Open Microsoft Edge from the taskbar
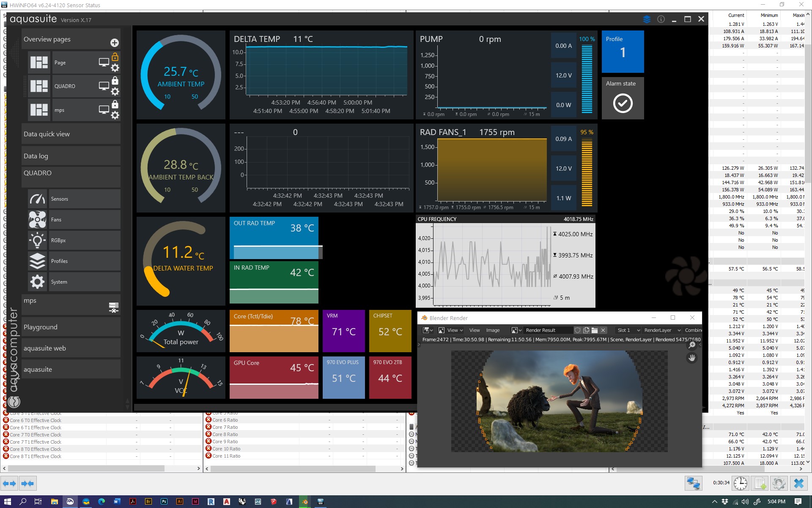Image resolution: width=812 pixels, height=508 pixels. pos(101,502)
